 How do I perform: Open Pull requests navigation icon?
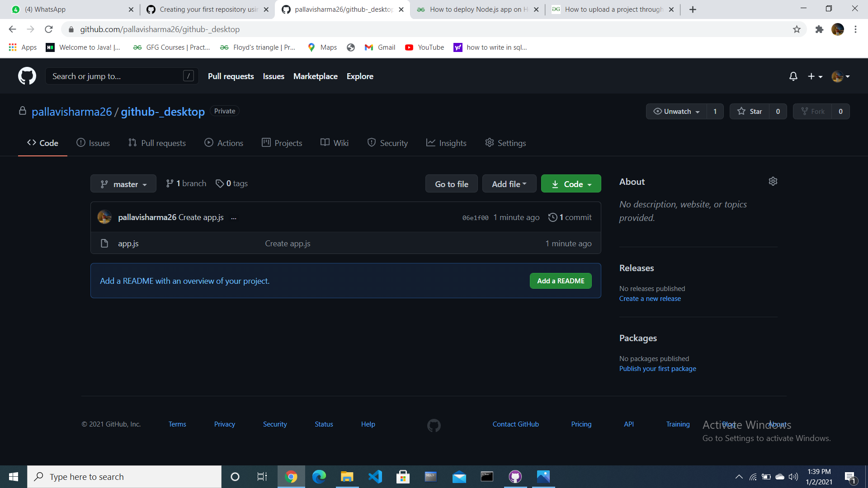(x=131, y=143)
